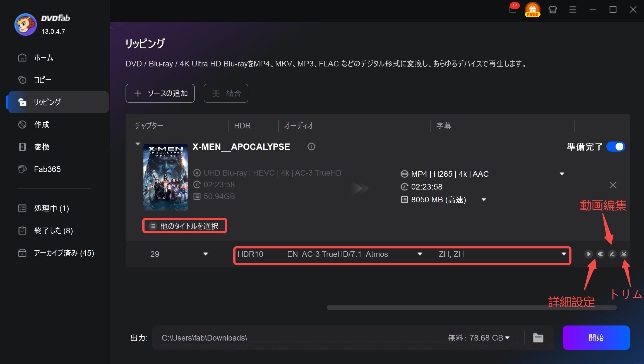The image size is (644, 364).
Task: Click the source size 50.94GB text
Action: pos(219,196)
